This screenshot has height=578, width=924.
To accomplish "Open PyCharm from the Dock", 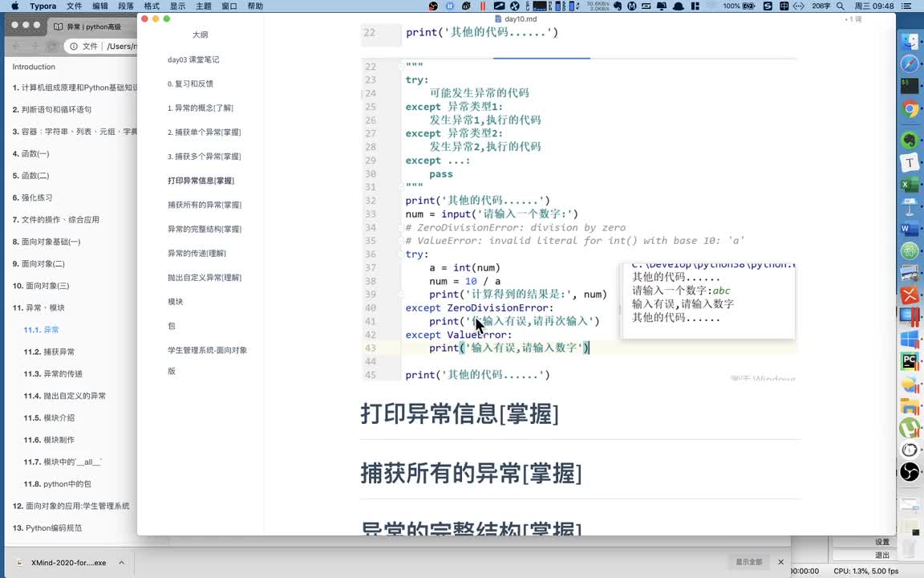I will [910, 361].
